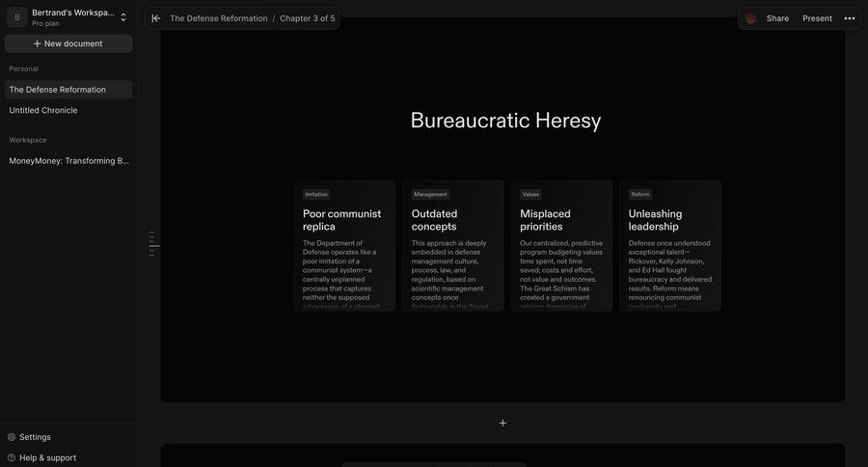Click the user avatar in the top bar

tap(750, 18)
